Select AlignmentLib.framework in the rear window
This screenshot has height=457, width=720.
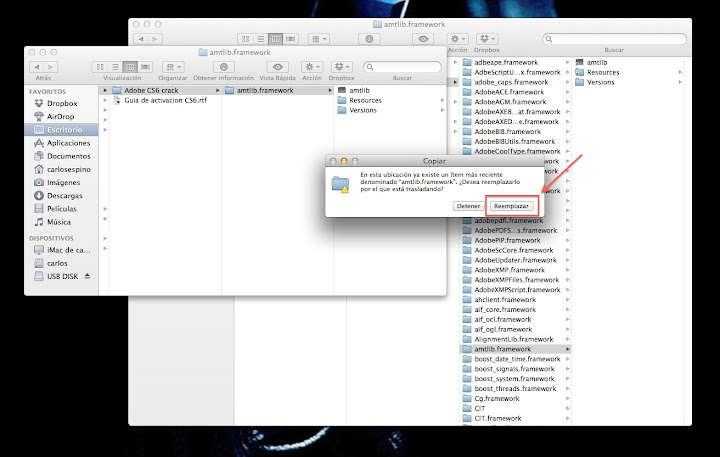click(x=515, y=339)
